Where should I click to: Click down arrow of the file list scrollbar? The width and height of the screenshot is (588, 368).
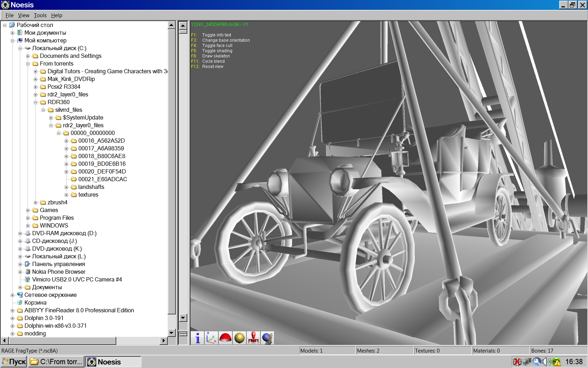pyautogui.click(x=183, y=318)
